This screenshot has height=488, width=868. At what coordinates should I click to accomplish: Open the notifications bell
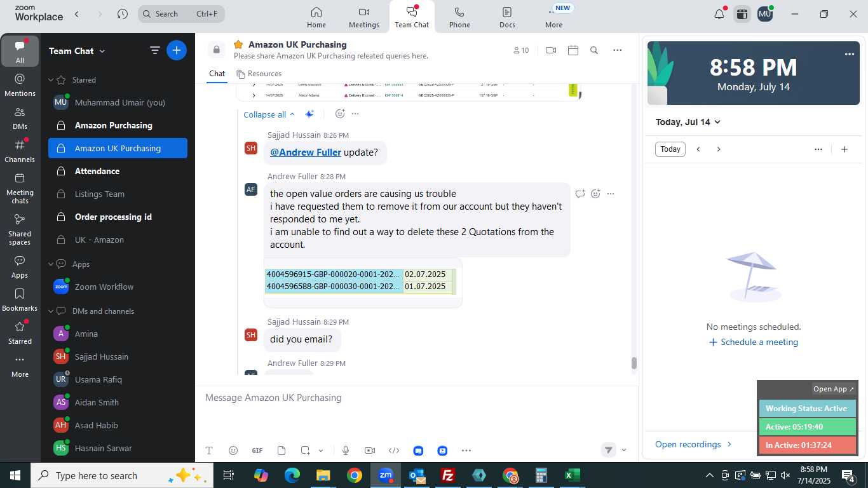(719, 14)
